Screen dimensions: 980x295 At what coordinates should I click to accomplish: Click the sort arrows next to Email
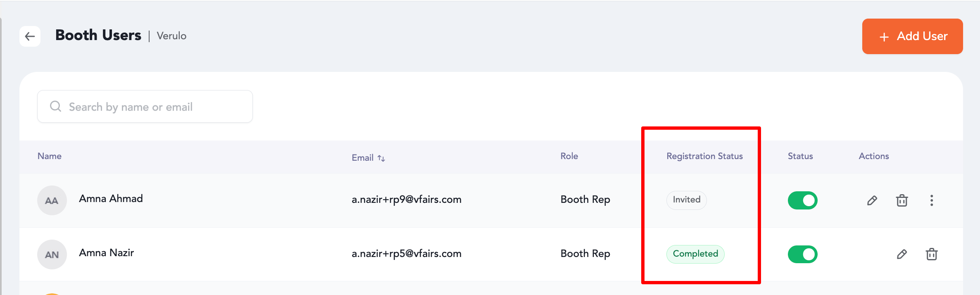tap(381, 158)
